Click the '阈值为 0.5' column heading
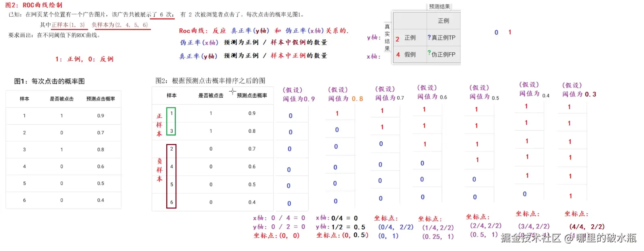 click(485, 97)
